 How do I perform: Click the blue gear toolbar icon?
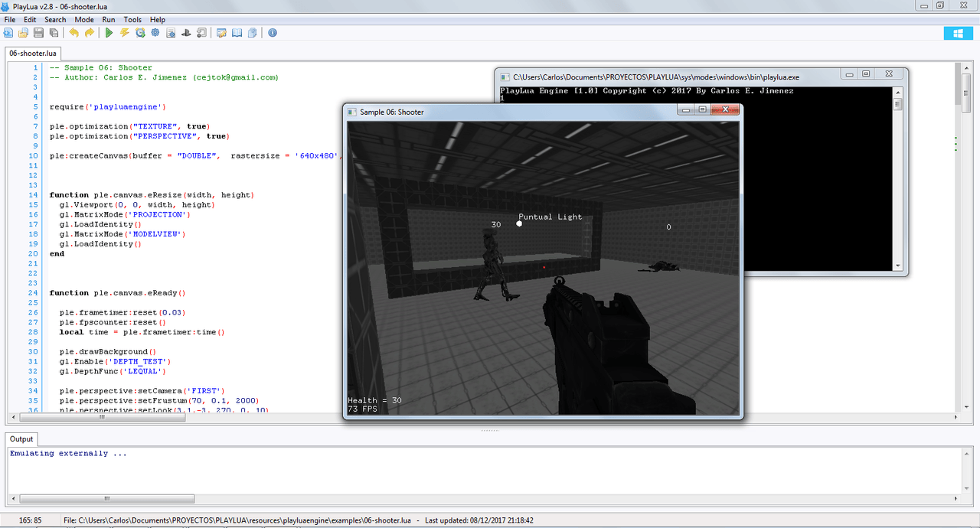pos(155,33)
